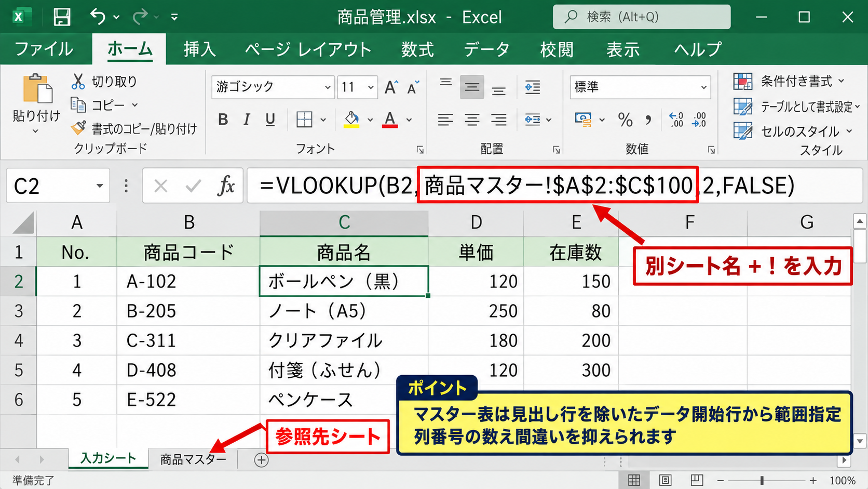Adjust the zoom slider in status bar
The height and width of the screenshot is (489, 868).
coord(762,481)
